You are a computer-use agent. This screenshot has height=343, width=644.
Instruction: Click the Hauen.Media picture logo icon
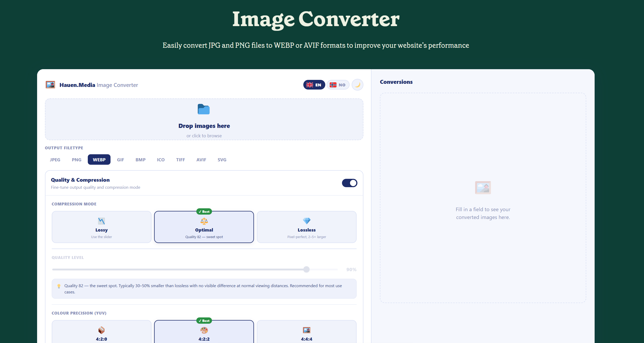[50, 85]
